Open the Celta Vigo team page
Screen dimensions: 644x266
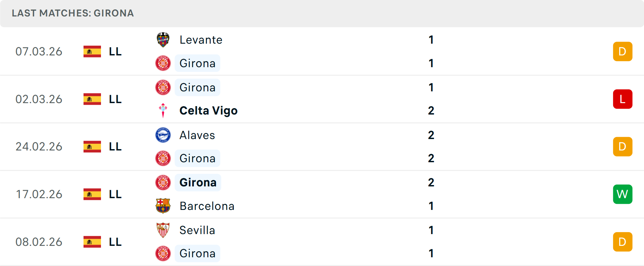[208, 110]
